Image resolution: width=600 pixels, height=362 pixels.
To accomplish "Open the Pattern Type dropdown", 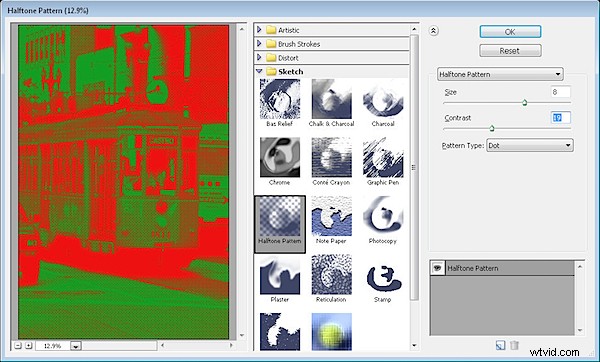I will (x=530, y=145).
